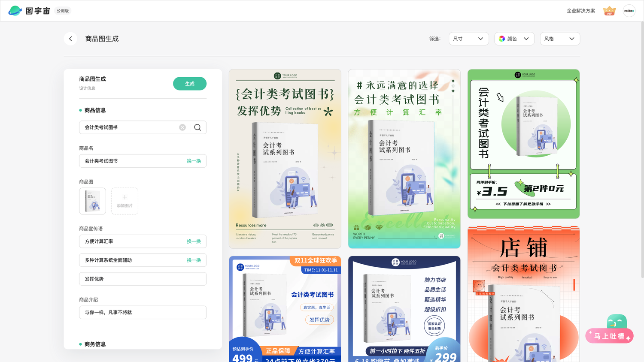Image resolution: width=644 pixels, height=362 pixels.
Task: Select the uploaded book product thumbnail
Action: [92, 201]
